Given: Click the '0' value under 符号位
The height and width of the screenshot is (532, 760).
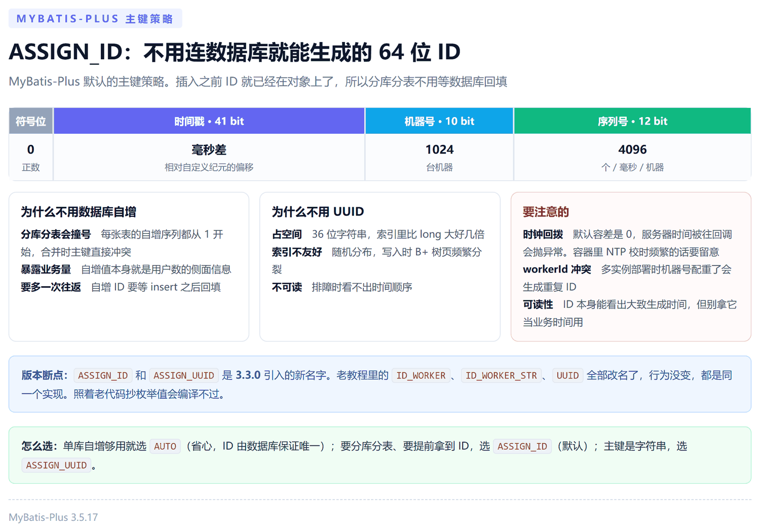Looking at the screenshot, I should pos(31,149).
